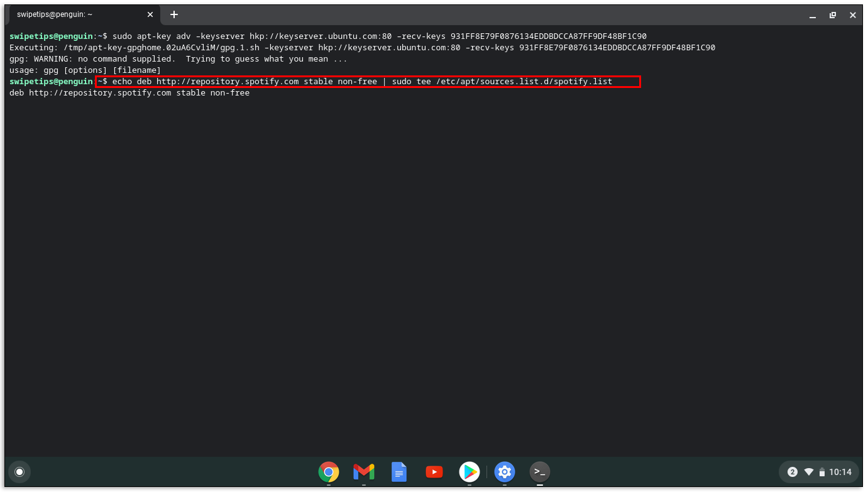Viewport: 868px width, 492px height.
Task: Open Google Play Store from the shelf
Action: pyautogui.click(x=470, y=471)
